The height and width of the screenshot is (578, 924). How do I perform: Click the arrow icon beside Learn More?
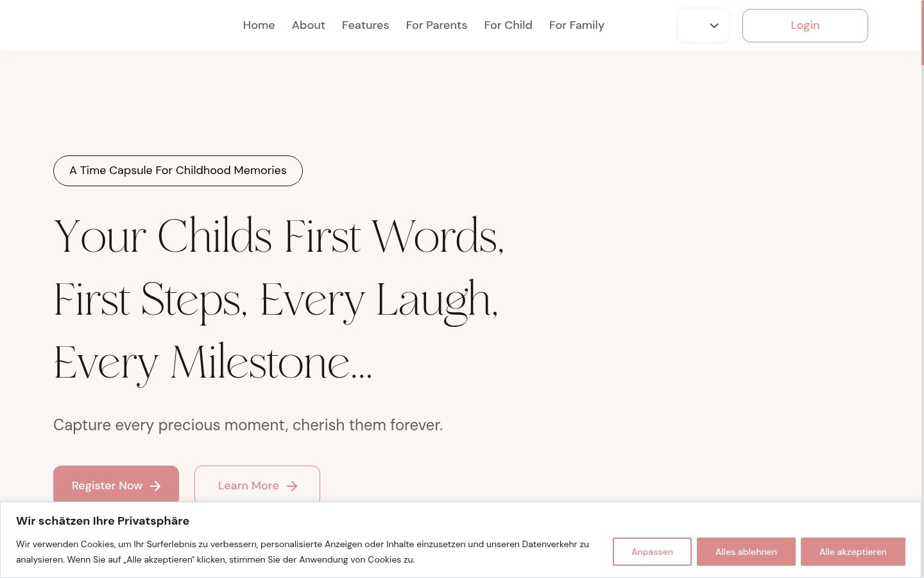pyautogui.click(x=292, y=486)
